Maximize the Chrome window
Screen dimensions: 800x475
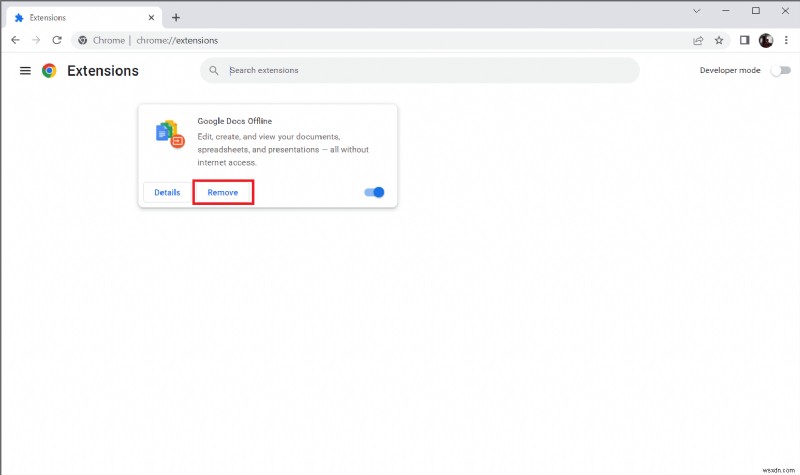756,11
